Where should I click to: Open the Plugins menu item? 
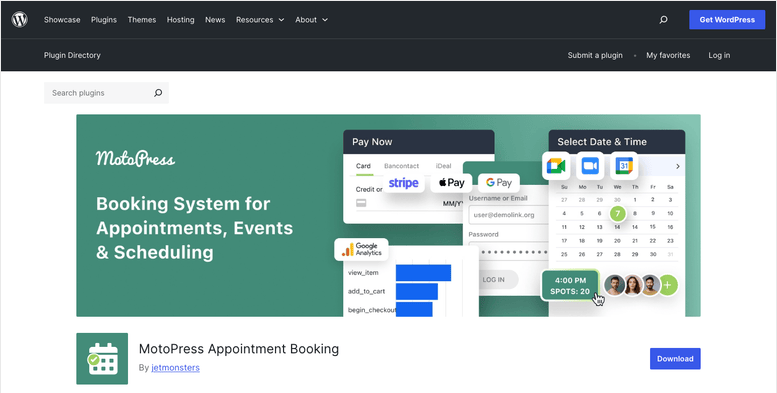[104, 20]
